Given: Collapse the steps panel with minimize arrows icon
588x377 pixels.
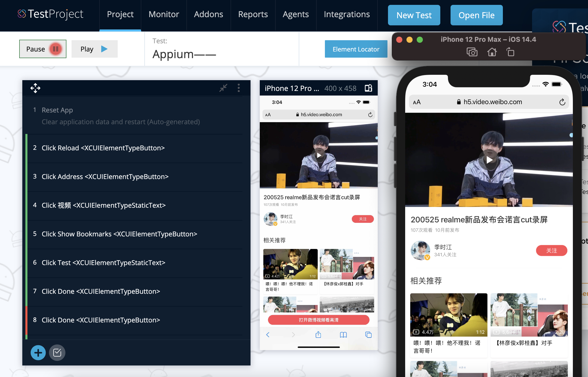Looking at the screenshot, I should tap(223, 88).
